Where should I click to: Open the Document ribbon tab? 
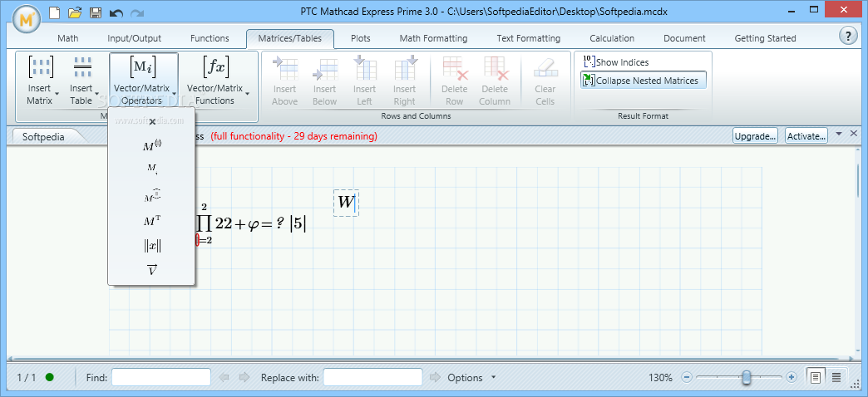[684, 38]
